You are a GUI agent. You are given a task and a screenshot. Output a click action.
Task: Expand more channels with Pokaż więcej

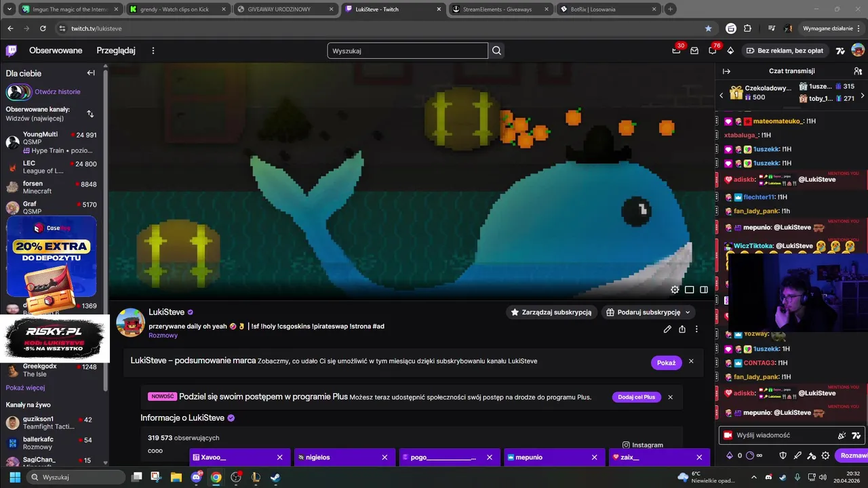26,388
